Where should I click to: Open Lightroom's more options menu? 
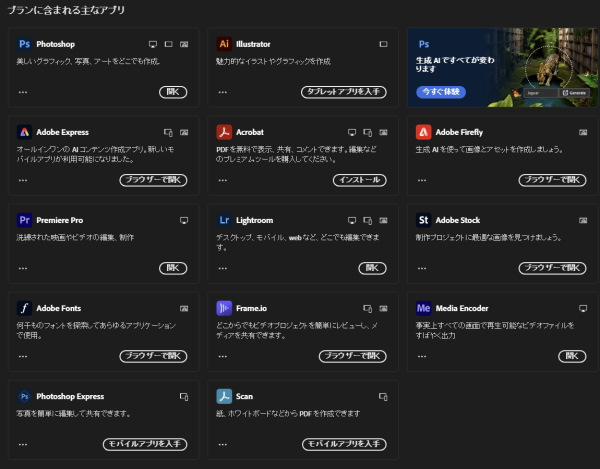point(223,268)
